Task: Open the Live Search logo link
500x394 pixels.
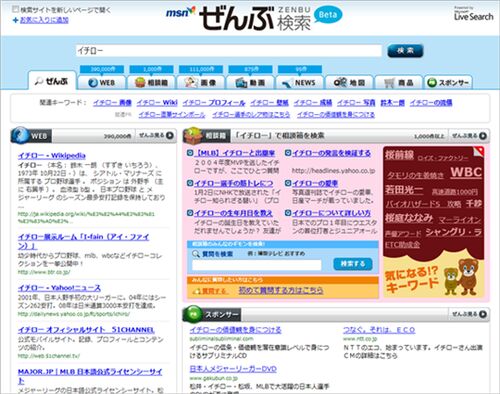Action: [x=473, y=14]
